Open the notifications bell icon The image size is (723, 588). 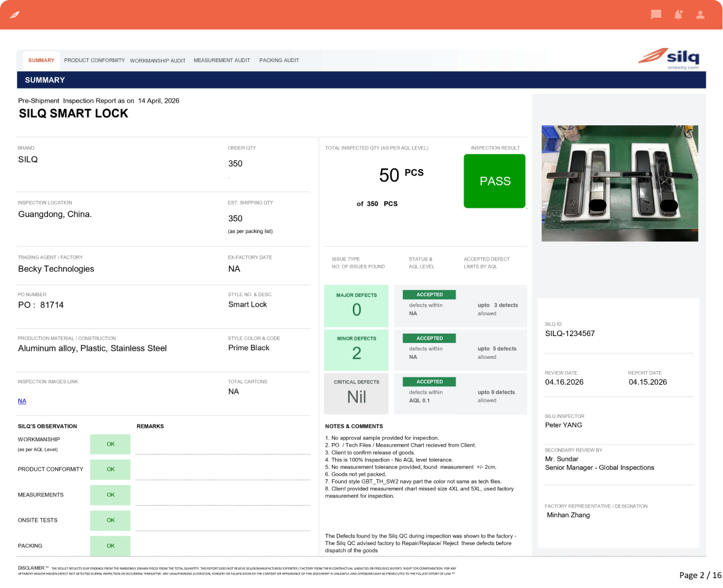click(x=678, y=15)
